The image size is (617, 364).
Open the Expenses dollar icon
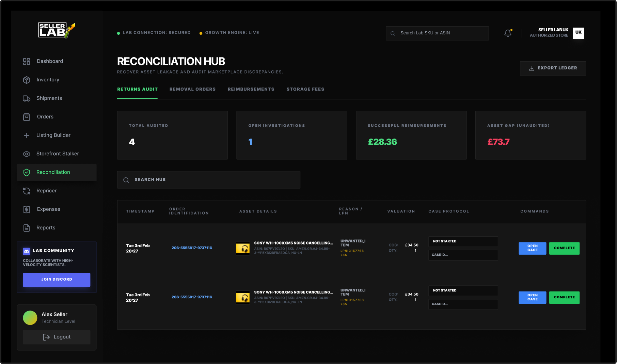pyautogui.click(x=27, y=209)
